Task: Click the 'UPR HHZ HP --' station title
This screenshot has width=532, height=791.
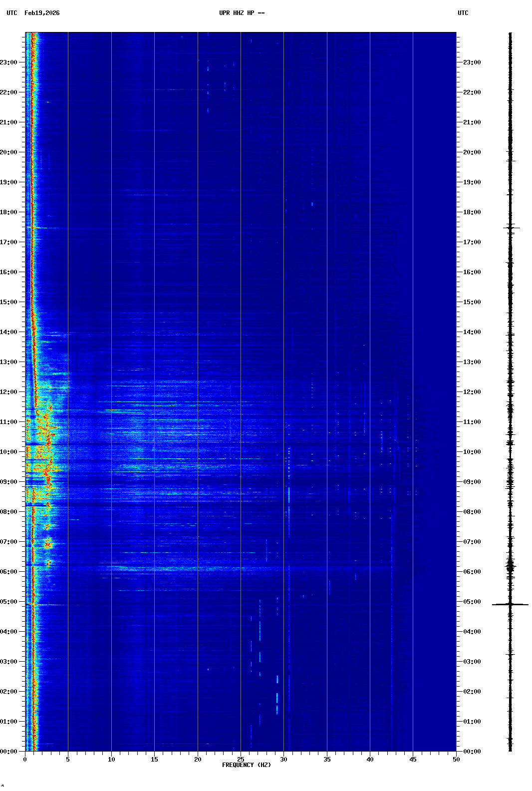Action: coord(242,13)
